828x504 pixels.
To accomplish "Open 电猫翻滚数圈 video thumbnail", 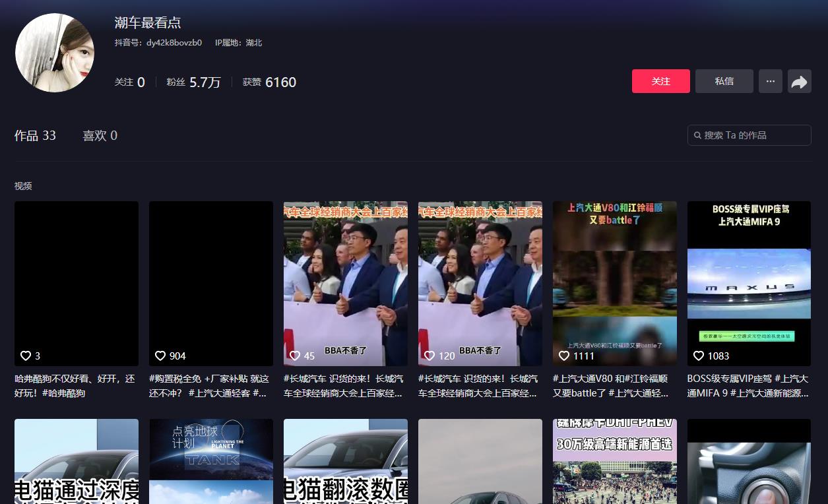I will click(346, 462).
